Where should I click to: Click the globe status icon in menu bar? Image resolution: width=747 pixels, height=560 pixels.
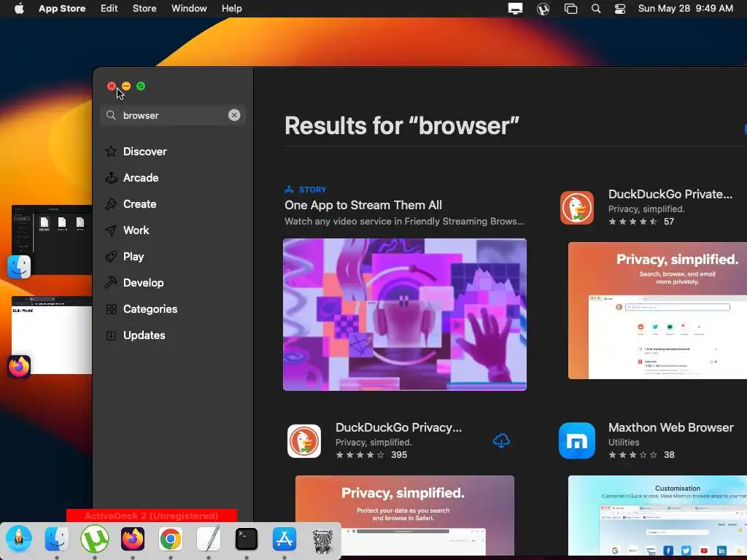[543, 9]
